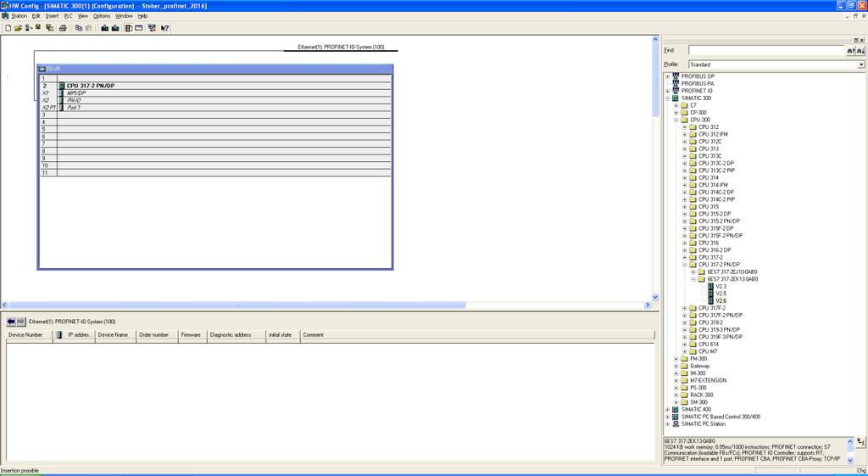This screenshot has width=868, height=476.
Task: Open the View menu
Action: coord(82,16)
